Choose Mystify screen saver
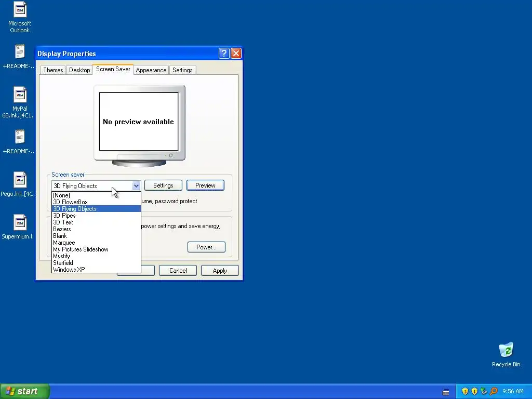Screen dimensions: 532x399 [96, 256]
